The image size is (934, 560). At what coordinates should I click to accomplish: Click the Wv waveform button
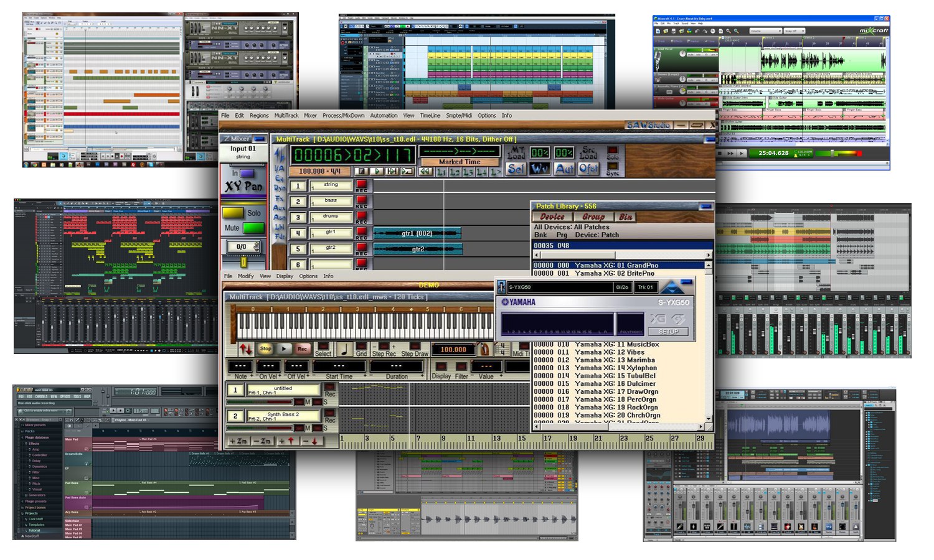coord(540,169)
